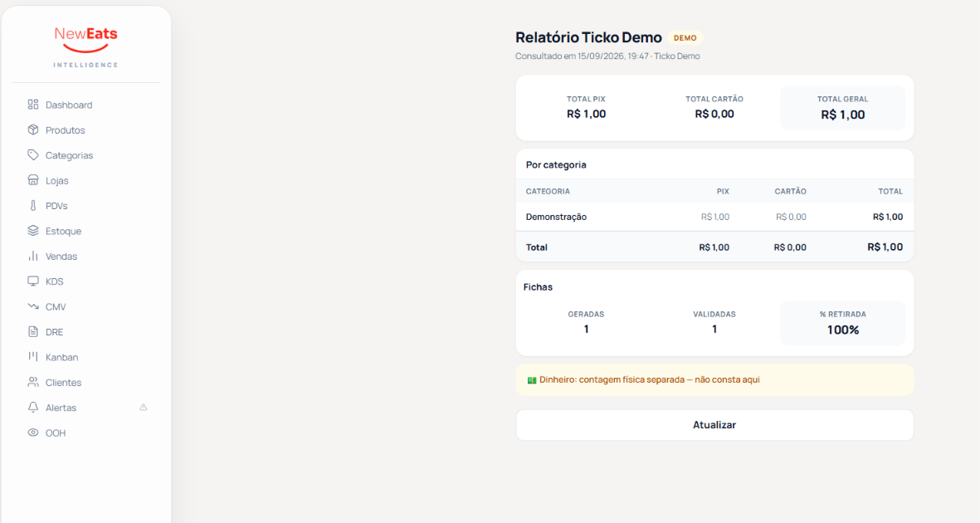Open the Alertas menu item
This screenshot has height=523, width=980.
click(x=61, y=408)
